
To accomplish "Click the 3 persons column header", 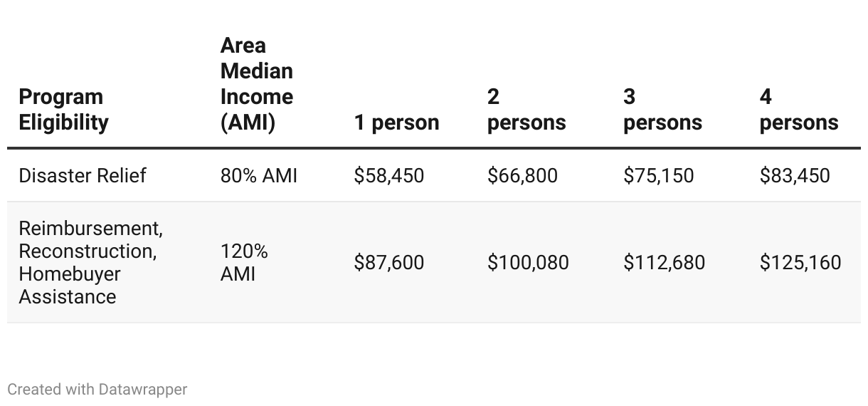I will pos(662,110).
